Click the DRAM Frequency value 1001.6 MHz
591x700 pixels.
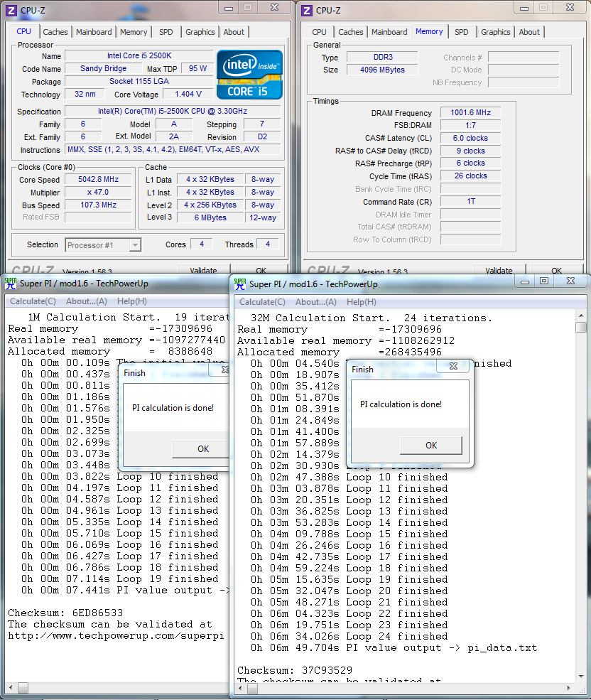point(470,112)
